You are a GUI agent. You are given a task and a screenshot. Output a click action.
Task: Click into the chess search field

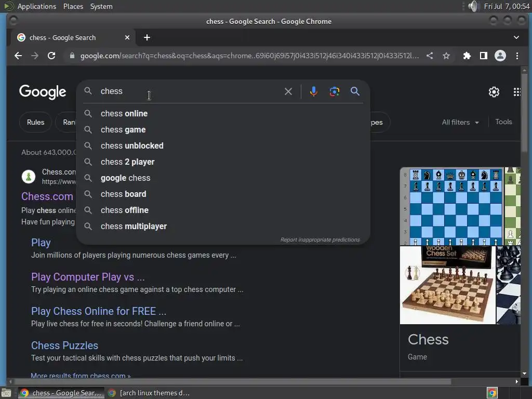(190, 91)
